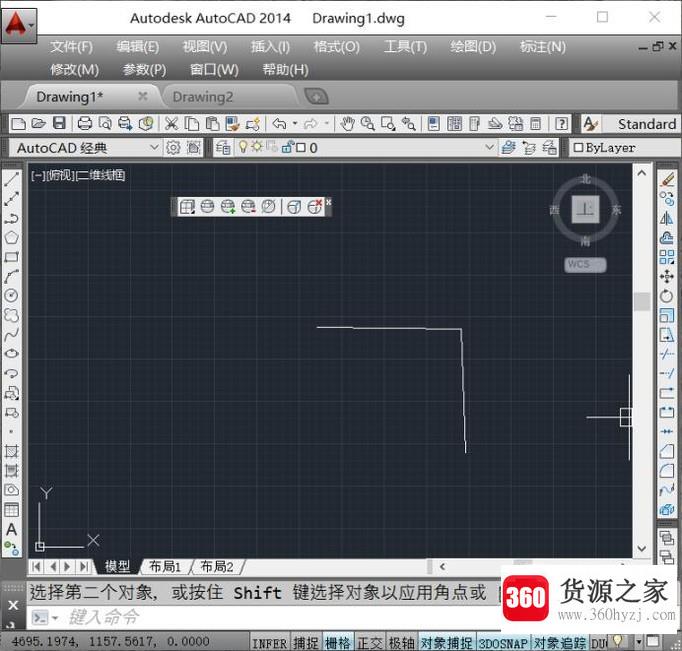Click the Cut scissors icon
Image resolution: width=682 pixels, height=651 pixels.
click(x=171, y=124)
